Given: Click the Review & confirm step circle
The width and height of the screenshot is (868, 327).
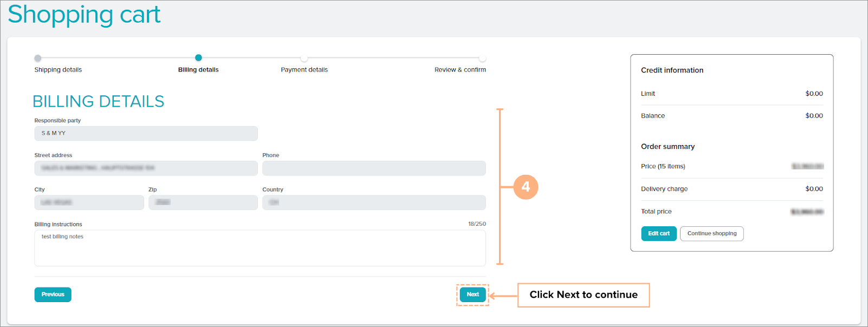Looking at the screenshot, I should (x=482, y=58).
